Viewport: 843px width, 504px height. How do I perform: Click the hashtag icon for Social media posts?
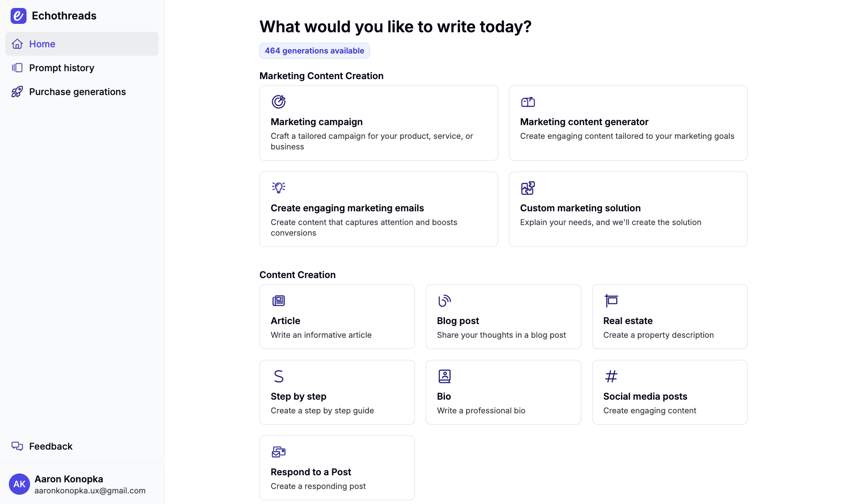[611, 376]
